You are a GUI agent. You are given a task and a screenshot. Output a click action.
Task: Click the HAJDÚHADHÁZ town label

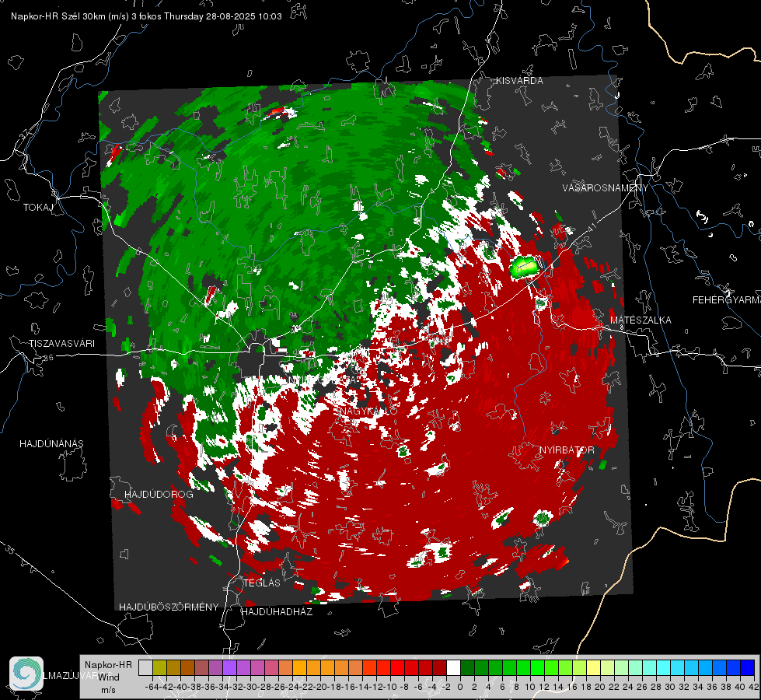point(277,612)
